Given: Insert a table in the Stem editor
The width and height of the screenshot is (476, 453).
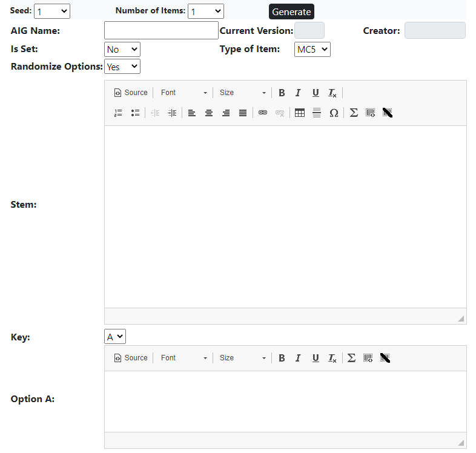Looking at the screenshot, I should point(299,113).
